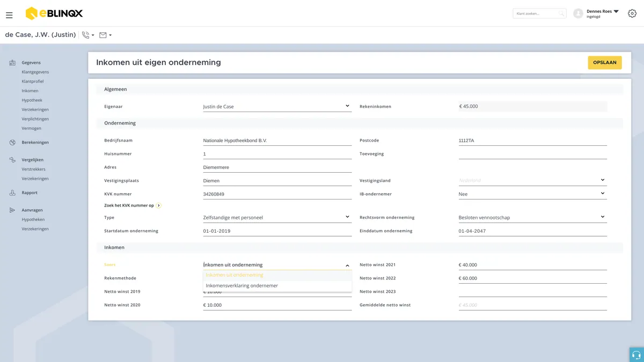Click the Rapport download icon
644x362 pixels.
12,193
